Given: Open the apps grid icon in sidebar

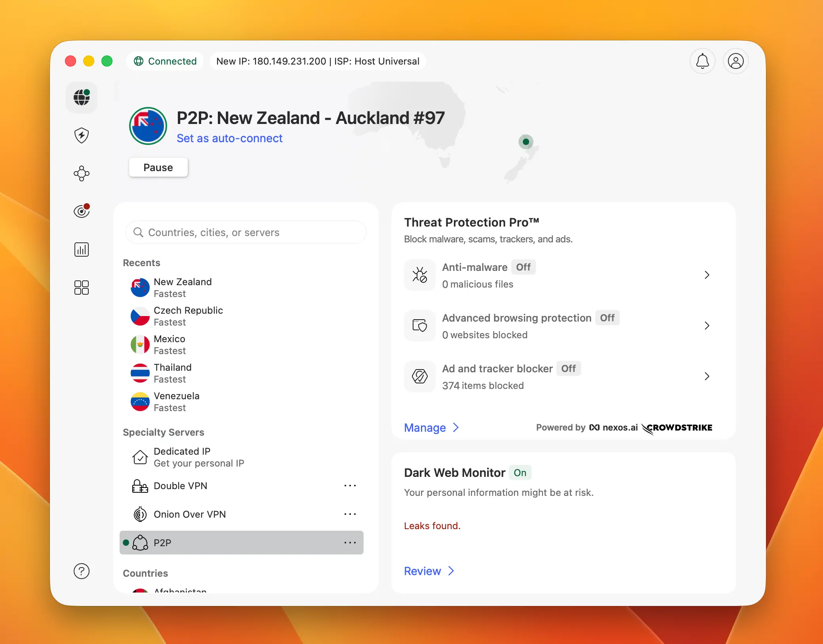Looking at the screenshot, I should pos(81,288).
